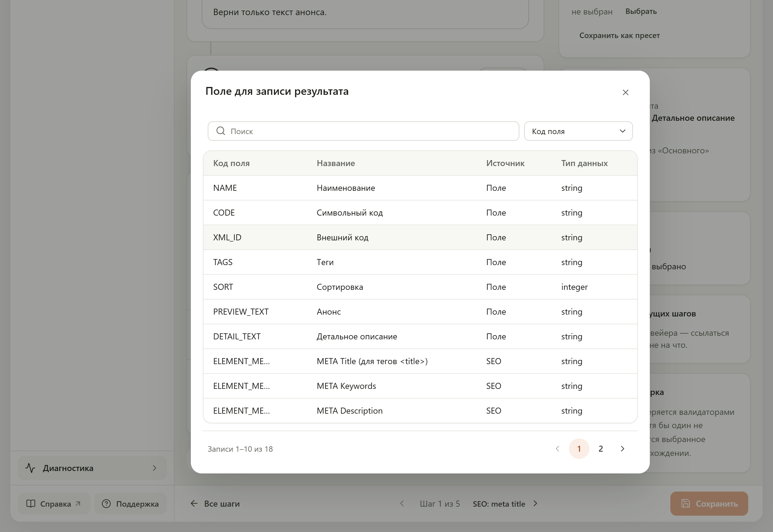Open the Справка link

point(54,504)
